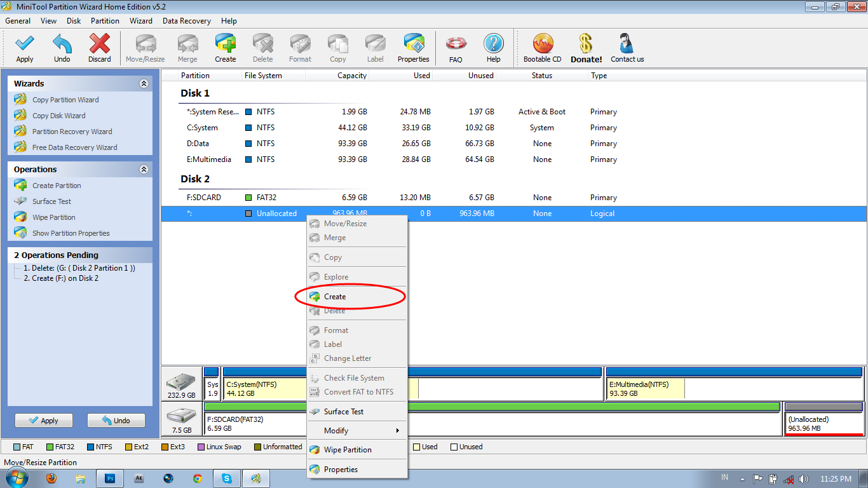Select the E:Multimedia partition row
Image resolution: width=868 pixels, height=488 pixels.
click(x=514, y=159)
